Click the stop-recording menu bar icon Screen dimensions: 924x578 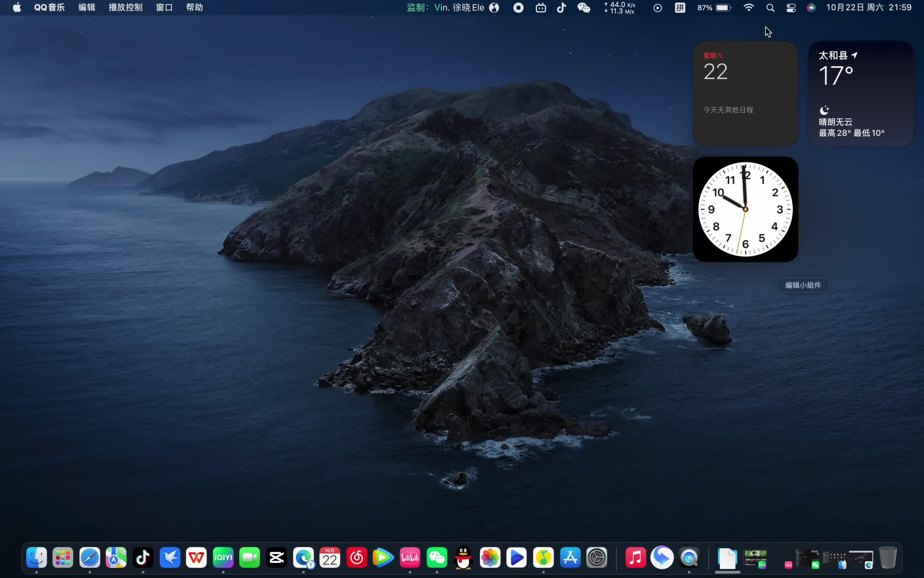pos(518,8)
